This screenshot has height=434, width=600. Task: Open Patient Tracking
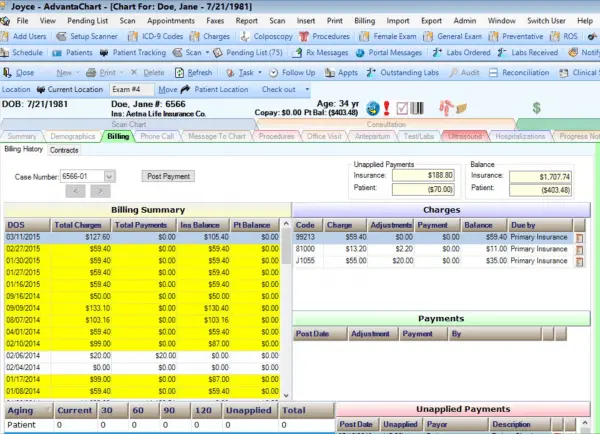click(x=133, y=53)
